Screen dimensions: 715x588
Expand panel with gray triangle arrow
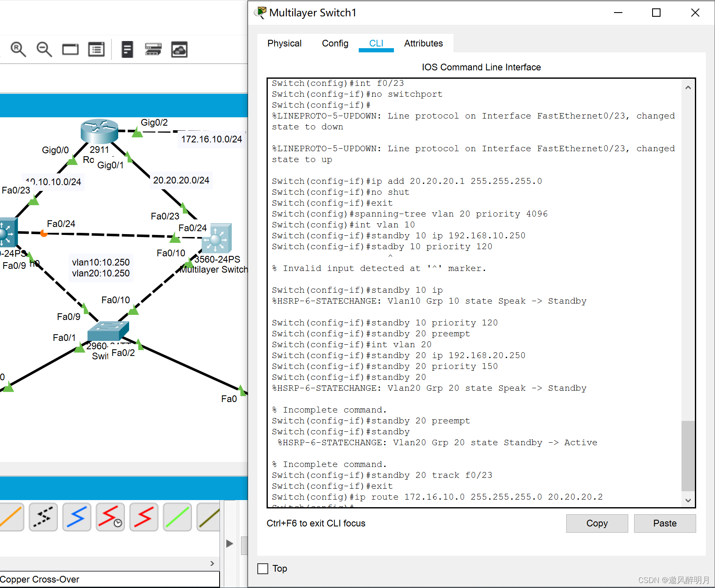coord(229,544)
